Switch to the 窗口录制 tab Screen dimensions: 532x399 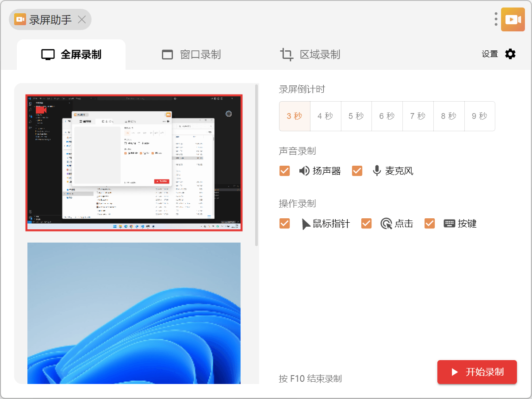[191, 55]
